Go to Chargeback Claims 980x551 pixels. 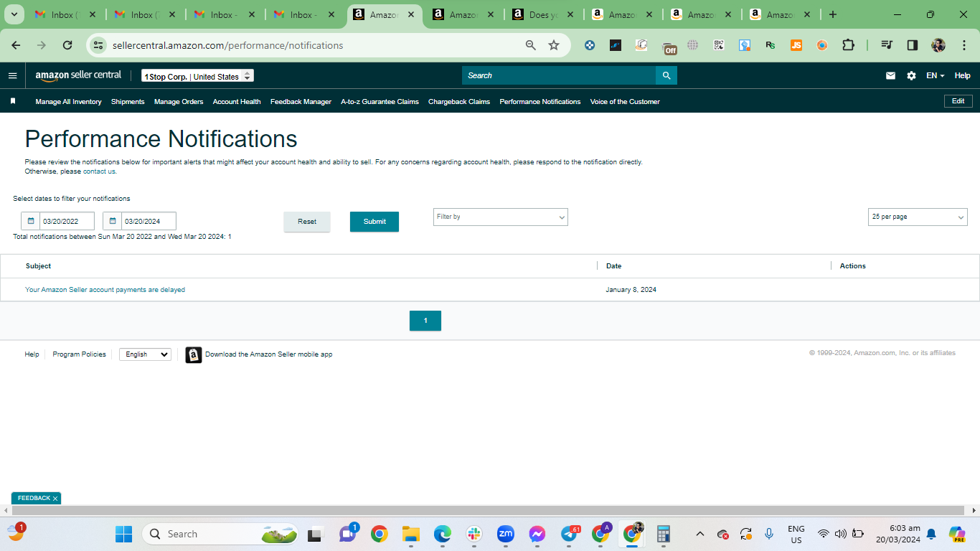point(459,102)
